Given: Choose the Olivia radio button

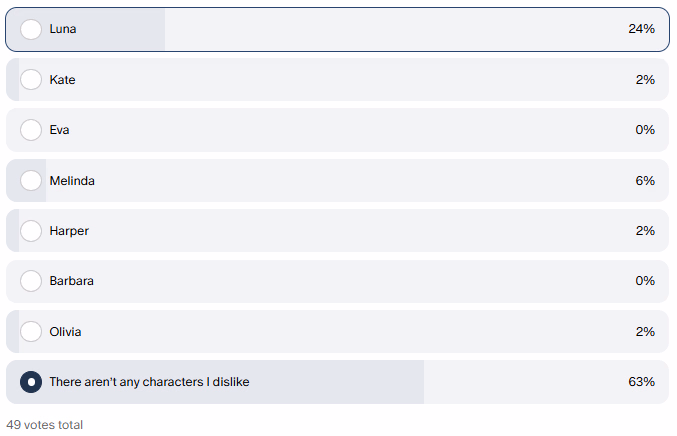Looking at the screenshot, I should [31, 332].
